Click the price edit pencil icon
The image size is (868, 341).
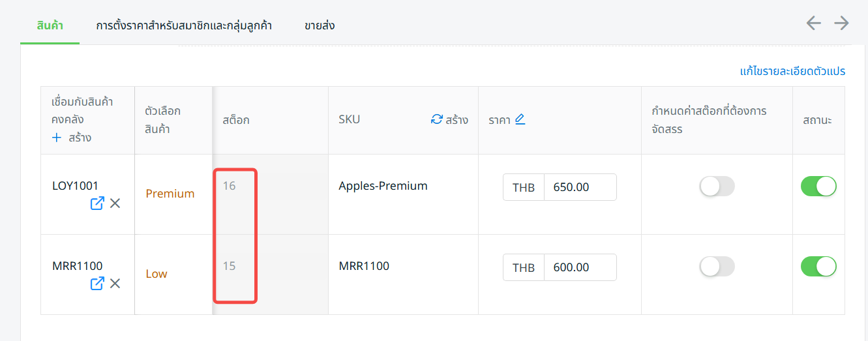[x=520, y=119]
